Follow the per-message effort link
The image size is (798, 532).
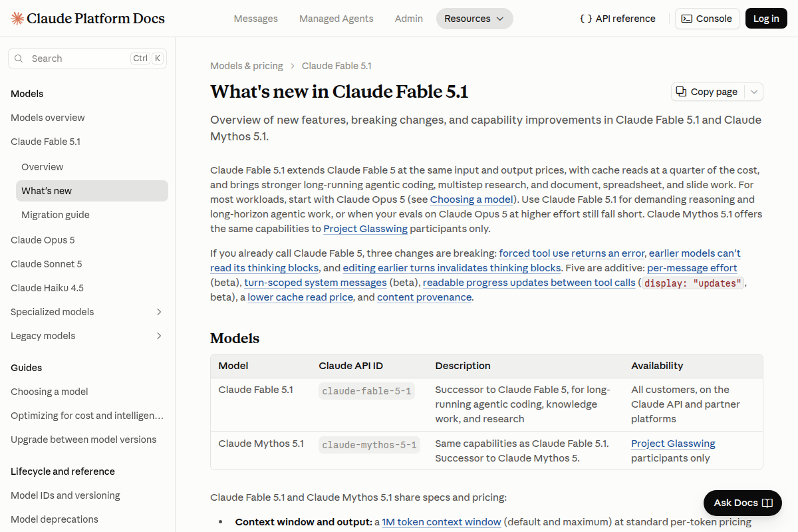pyautogui.click(x=692, y=268)
